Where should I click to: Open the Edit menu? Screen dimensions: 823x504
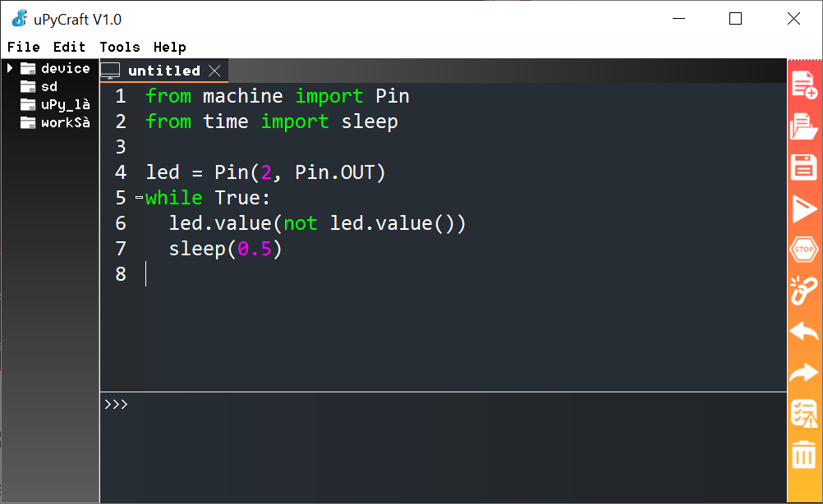pos(70,47)
